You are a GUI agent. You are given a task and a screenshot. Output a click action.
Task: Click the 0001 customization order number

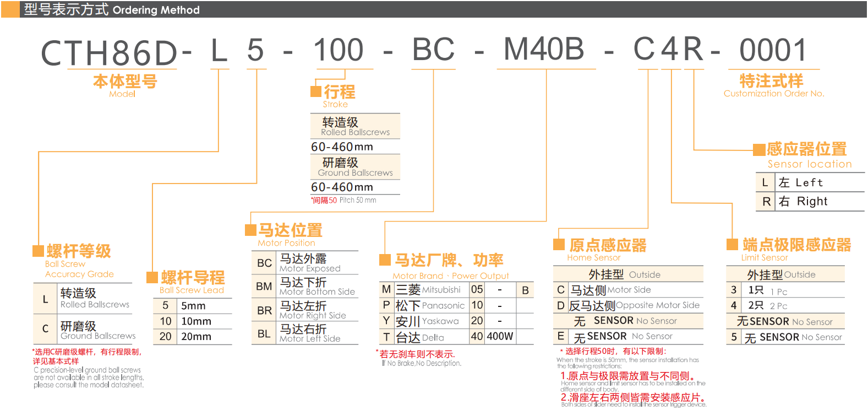[x=773, y=50]
